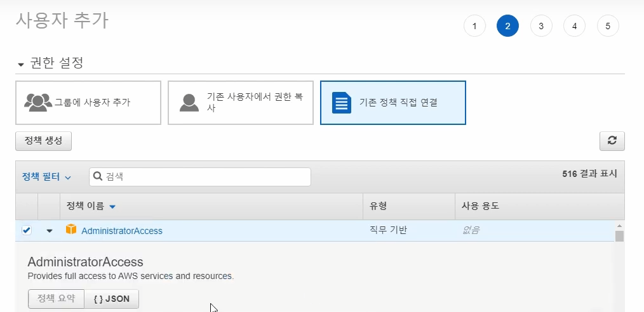644x312 pixels.
Task: Click the large AdministratorAccess detail heading
Action: click(x=86, y=262)
